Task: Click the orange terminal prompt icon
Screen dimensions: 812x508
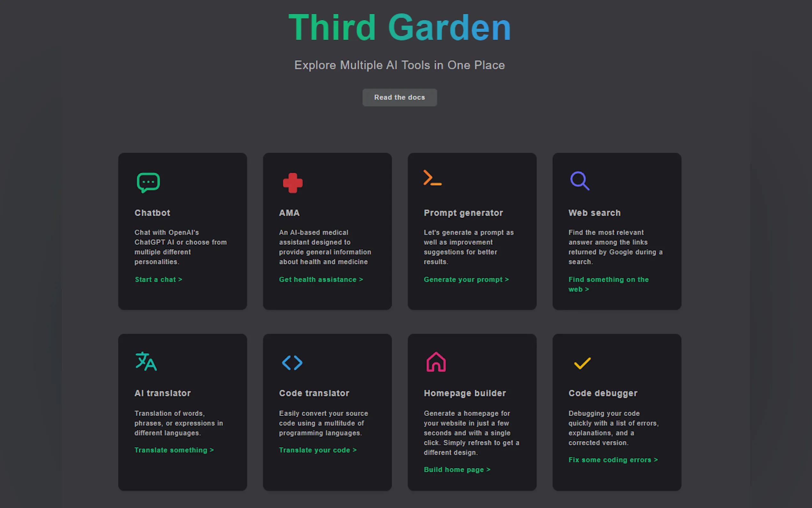Action: click(x=432, y=178)
